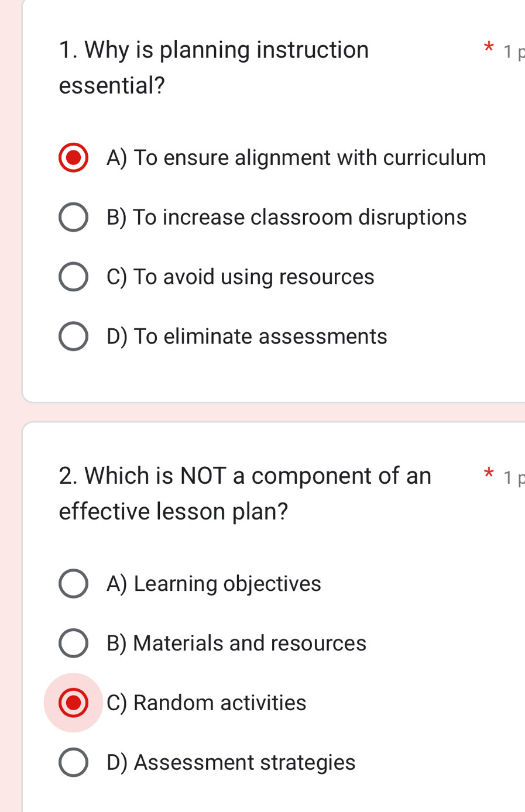The height and width of the screenshot is (812, 525).
Task: Select option A) To ensure alignment with curriculum
Action: coord(73,157)
